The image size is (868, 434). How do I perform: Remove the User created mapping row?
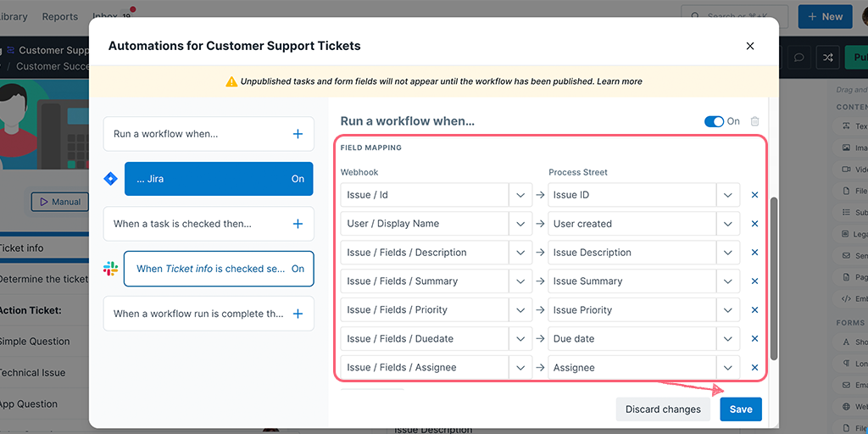coord(754,224)
